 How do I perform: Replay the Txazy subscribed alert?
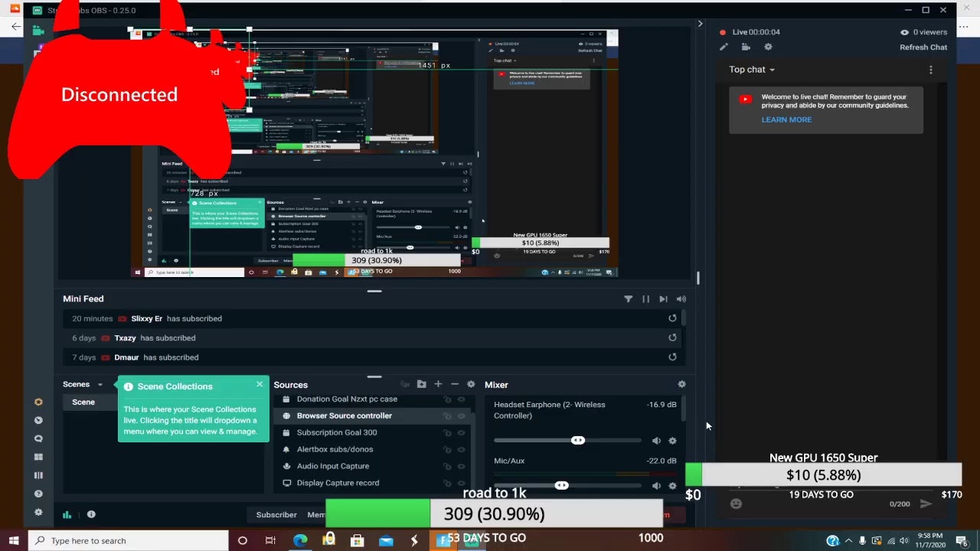[672, 337]
